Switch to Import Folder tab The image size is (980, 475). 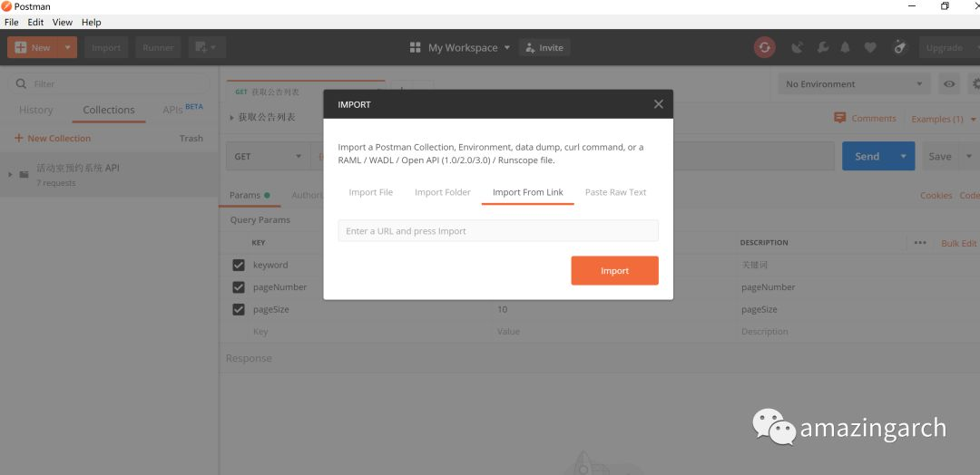(443, 192)
